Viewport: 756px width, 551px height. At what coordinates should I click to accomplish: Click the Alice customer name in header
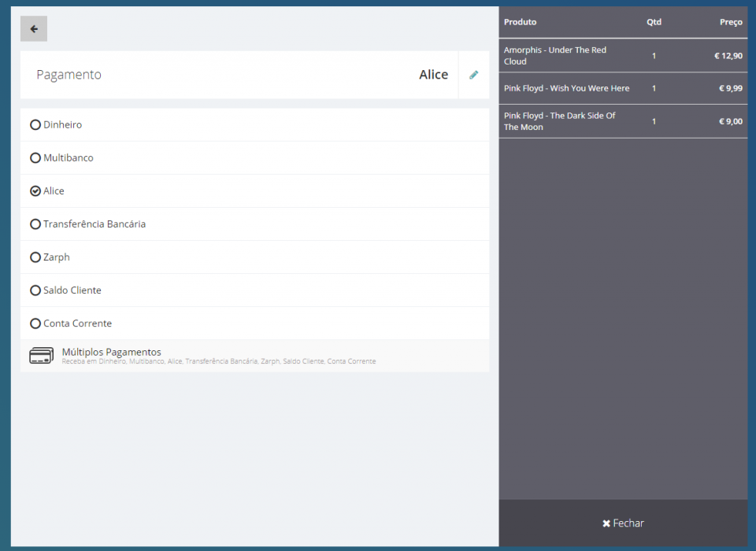click(433, 75)
